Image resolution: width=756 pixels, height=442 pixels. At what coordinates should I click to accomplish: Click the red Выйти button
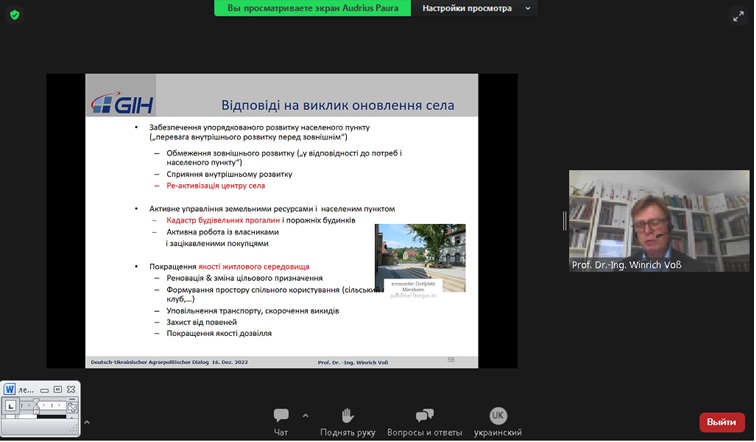coord(721,422)
